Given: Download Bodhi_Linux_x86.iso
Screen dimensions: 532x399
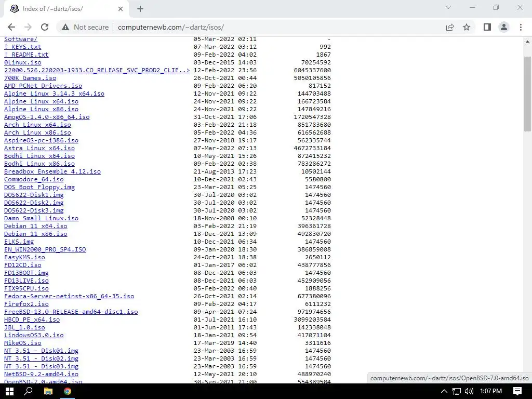Looking at the screenshot, I should point(39,164).
